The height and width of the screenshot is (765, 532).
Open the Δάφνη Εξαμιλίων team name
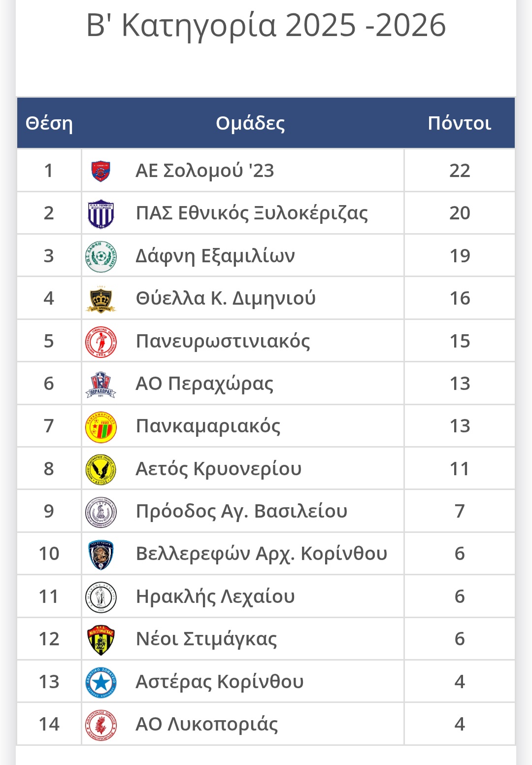(x=215, y=256)
